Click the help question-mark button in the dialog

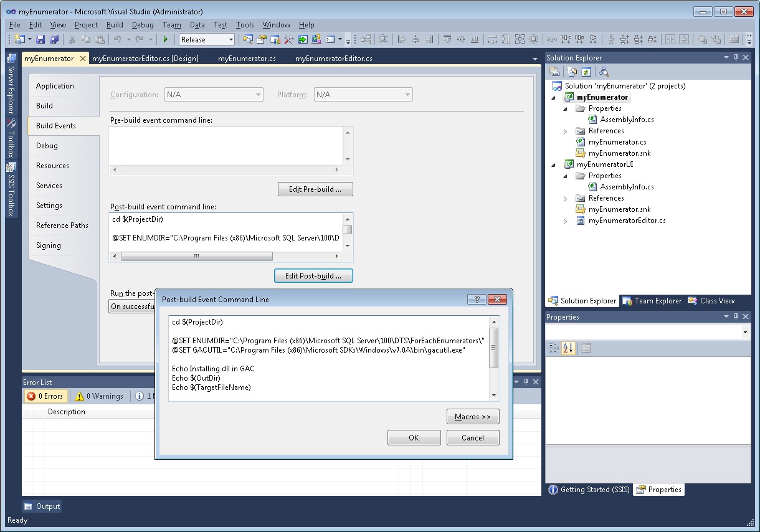[477, 300]
